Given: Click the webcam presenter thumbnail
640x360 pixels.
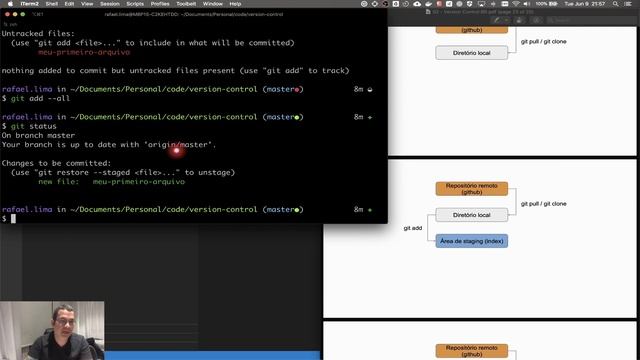Looking at the screenshot, I should point(52,331).
